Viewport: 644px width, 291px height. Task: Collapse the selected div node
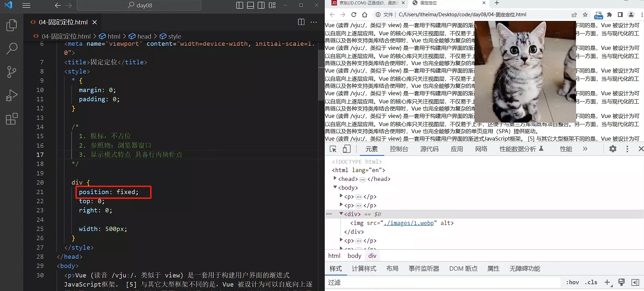pos(341,213)
